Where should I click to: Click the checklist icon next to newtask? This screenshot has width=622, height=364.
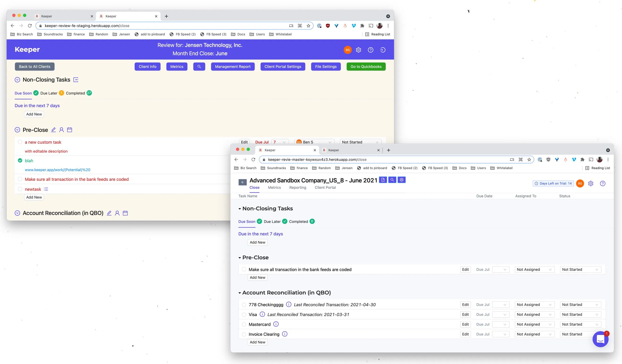(x=46, y=189)
